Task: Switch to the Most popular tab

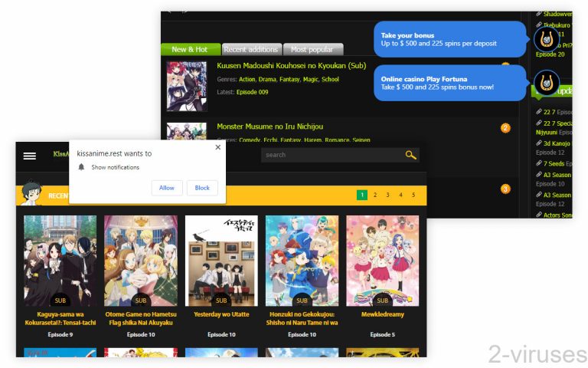Action: [x=312, y=50]
